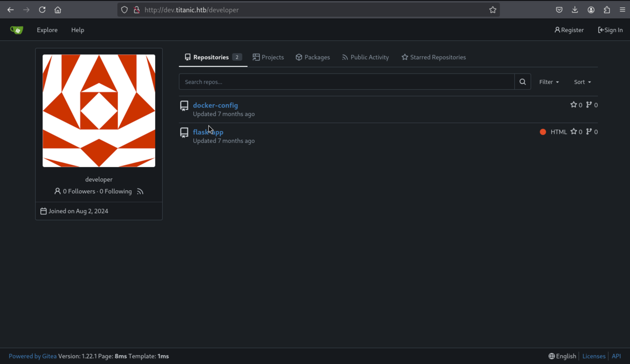Click the search magnifier button
This screenshot has height=364, width=630.
coord(523,82)
